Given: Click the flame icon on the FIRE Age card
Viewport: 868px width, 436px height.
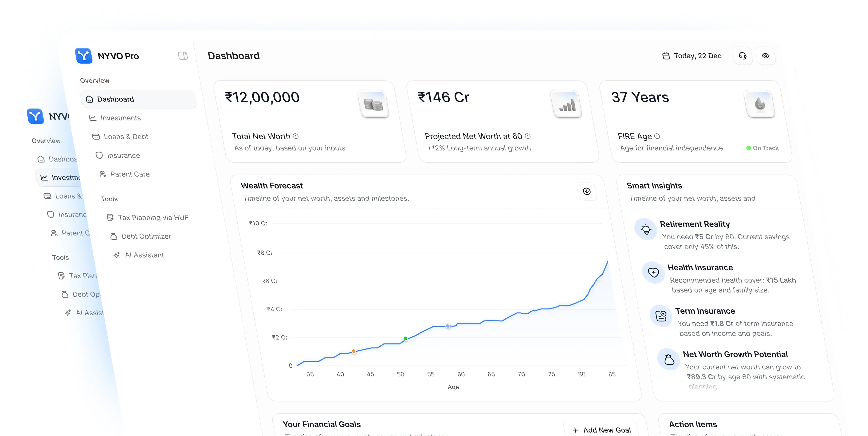Looking at the screenshot, I should pos(760,104).
